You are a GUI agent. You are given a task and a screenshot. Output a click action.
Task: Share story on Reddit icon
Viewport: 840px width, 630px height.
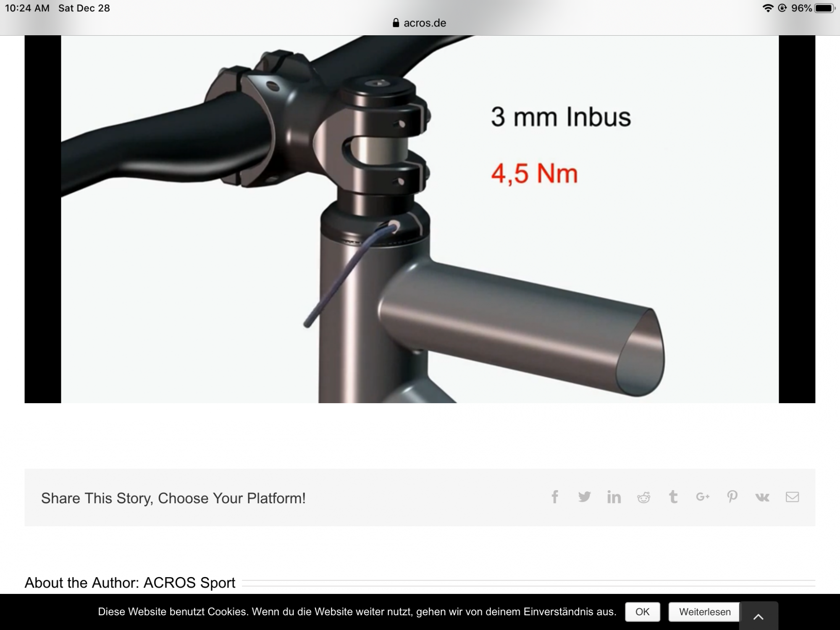coord(643,497)
